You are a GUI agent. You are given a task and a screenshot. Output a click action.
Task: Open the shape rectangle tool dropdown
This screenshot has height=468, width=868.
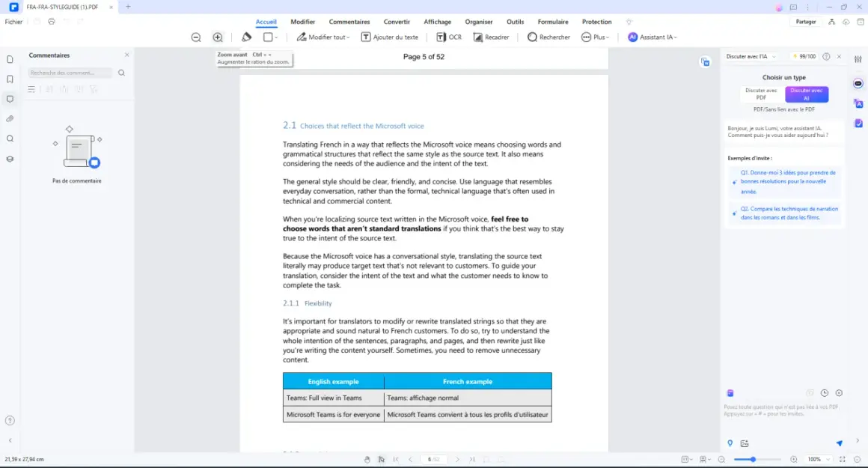pos(271,37)
